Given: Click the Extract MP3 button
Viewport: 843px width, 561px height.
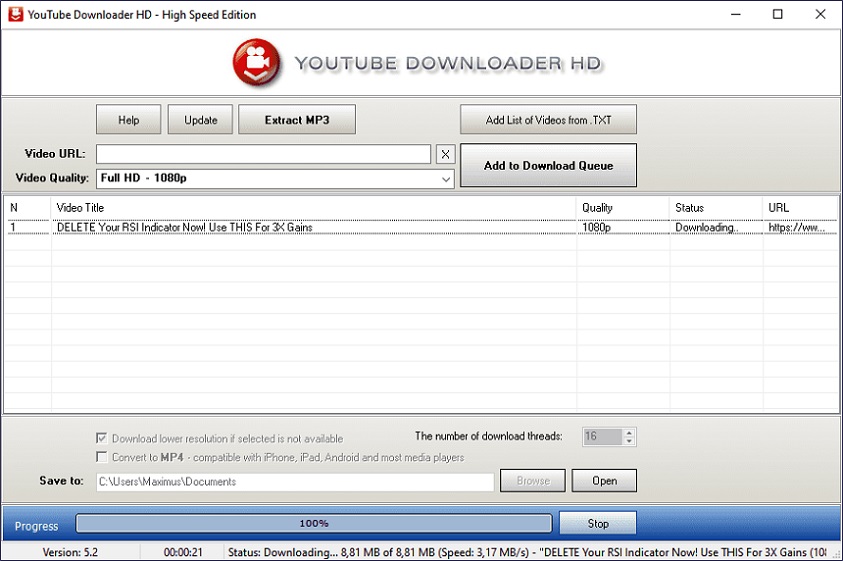Looking at the screenshot, I should [x=297, y=119].
